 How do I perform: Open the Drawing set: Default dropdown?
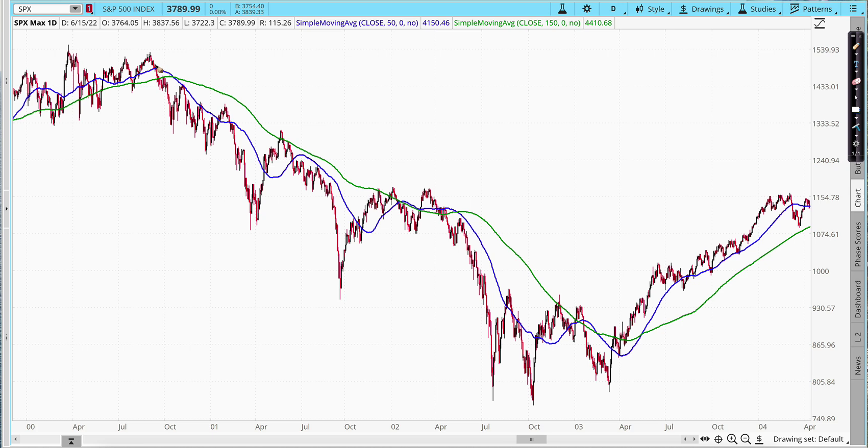click(811, 439)
